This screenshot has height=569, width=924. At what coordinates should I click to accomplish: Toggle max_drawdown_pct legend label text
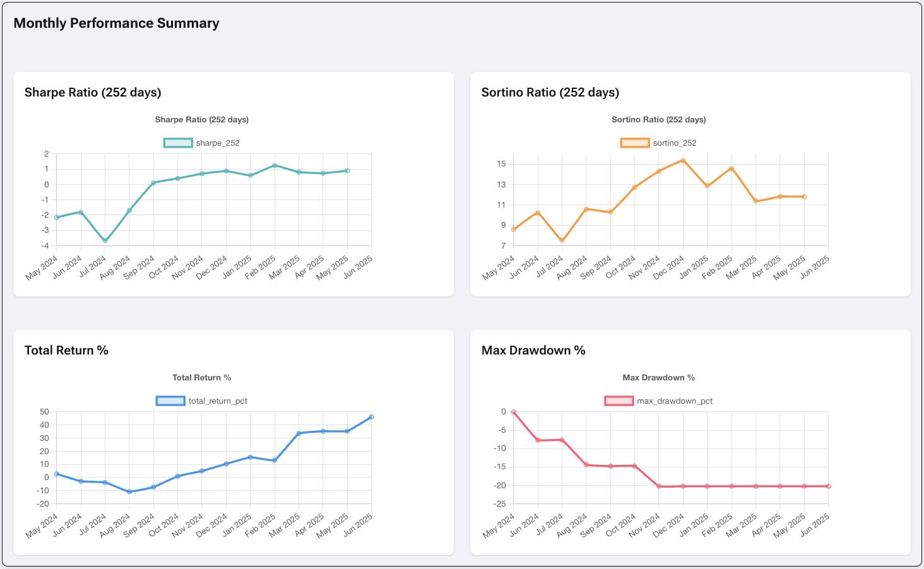(x=675, y=401)
